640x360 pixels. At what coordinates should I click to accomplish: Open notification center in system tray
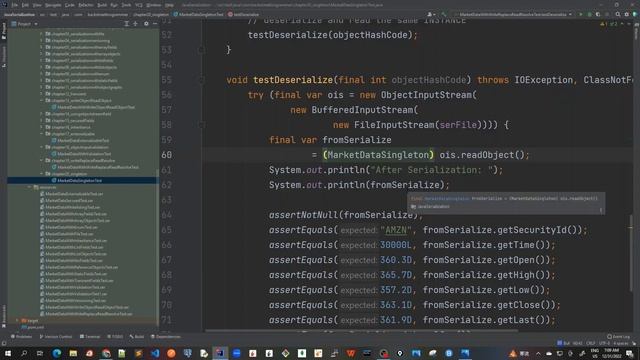(x=629, y=353)
